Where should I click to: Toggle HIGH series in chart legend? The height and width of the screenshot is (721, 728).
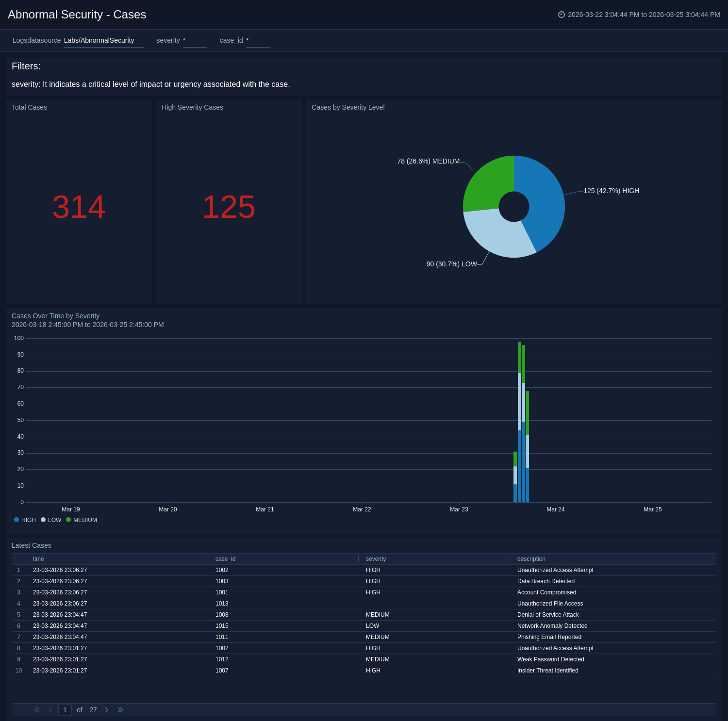point(25,520)
